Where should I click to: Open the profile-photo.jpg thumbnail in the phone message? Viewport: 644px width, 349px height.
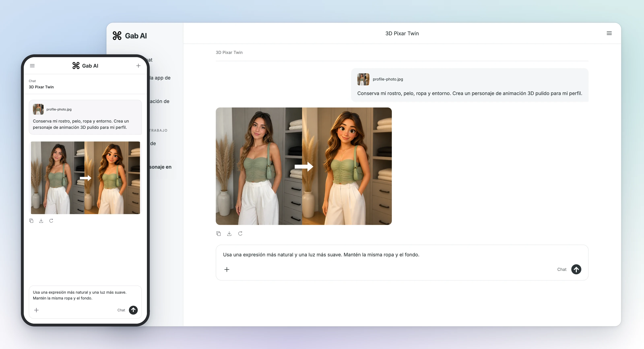[x=38, y=109]
